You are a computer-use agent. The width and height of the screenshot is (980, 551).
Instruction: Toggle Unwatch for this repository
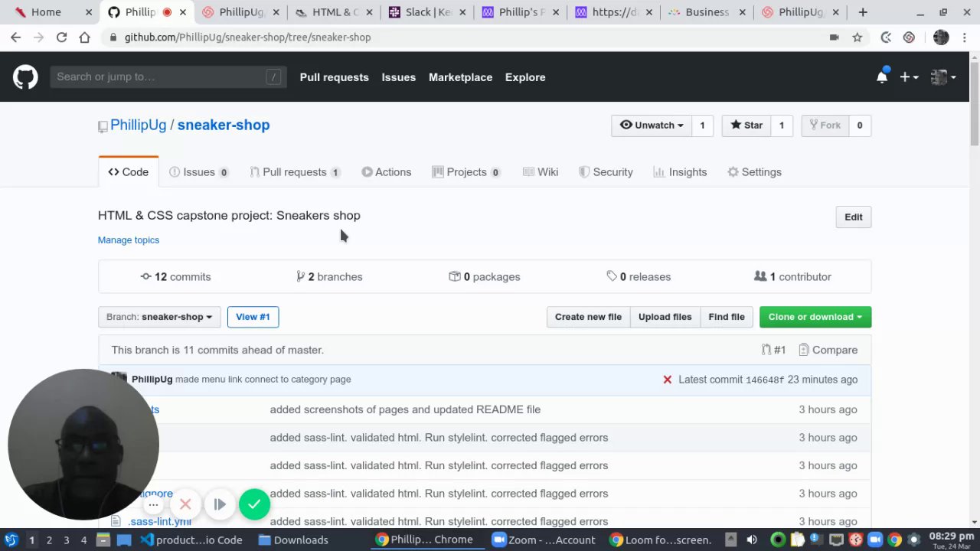point(652,126)
